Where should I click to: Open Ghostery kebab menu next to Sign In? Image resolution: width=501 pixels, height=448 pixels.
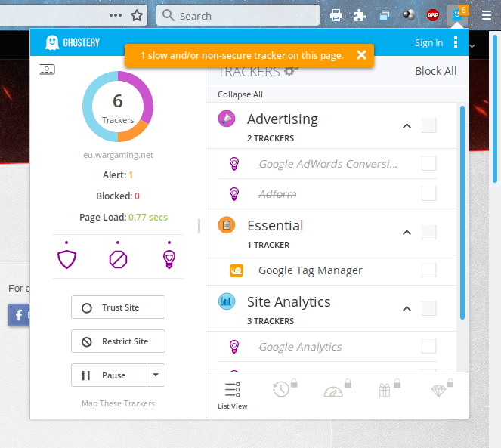click(456, 42)
